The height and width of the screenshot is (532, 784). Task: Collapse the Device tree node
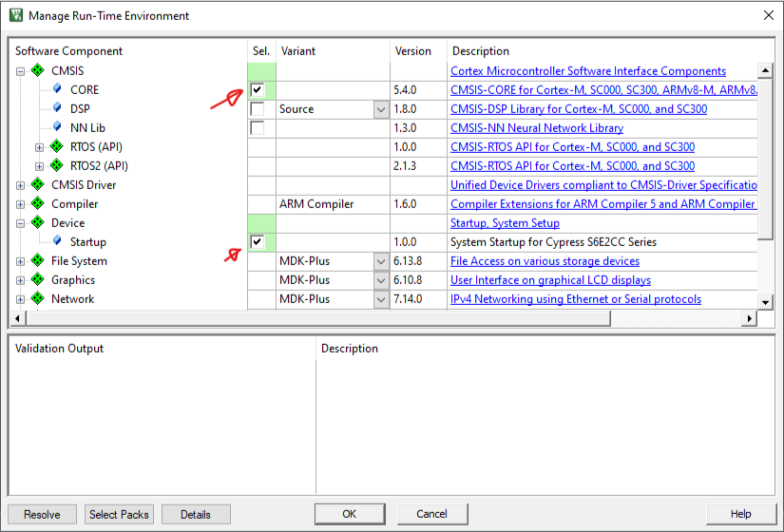20,223
